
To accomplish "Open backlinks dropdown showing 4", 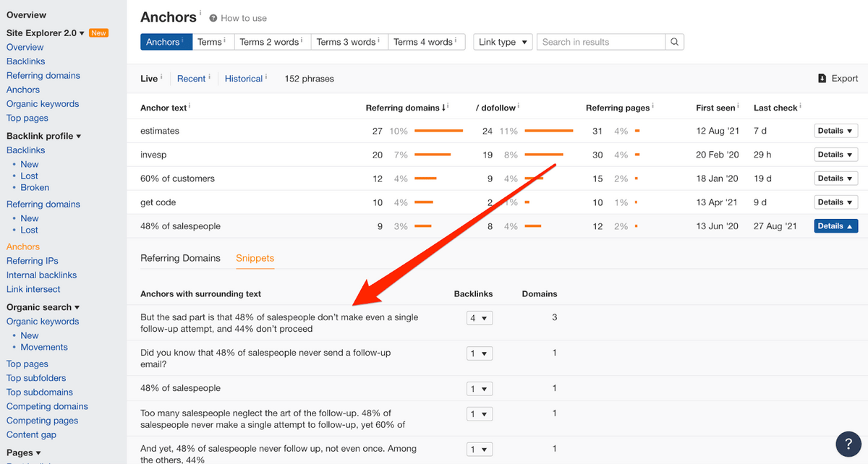I will [480, 317].
